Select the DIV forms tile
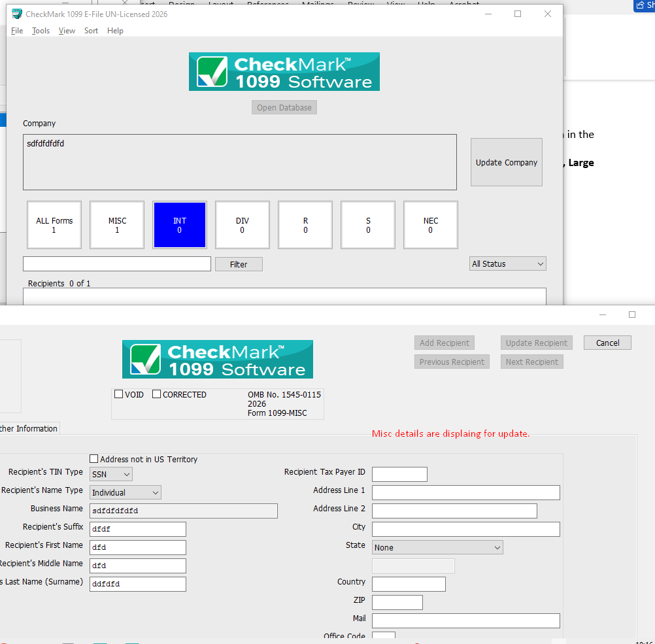Screen dimensions: 655x644 (x=243, y=225)
